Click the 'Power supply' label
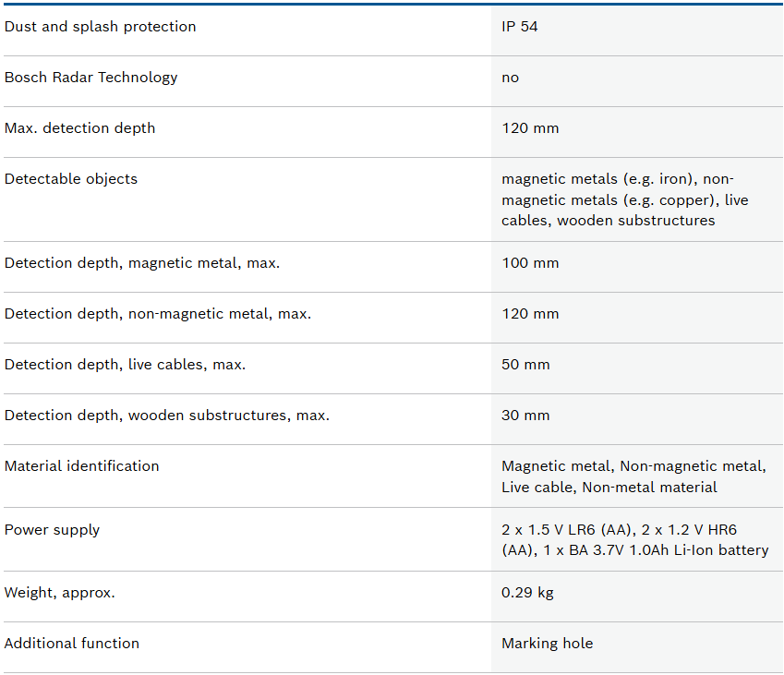This screenshot has width=784, height=675. point(52,530)
